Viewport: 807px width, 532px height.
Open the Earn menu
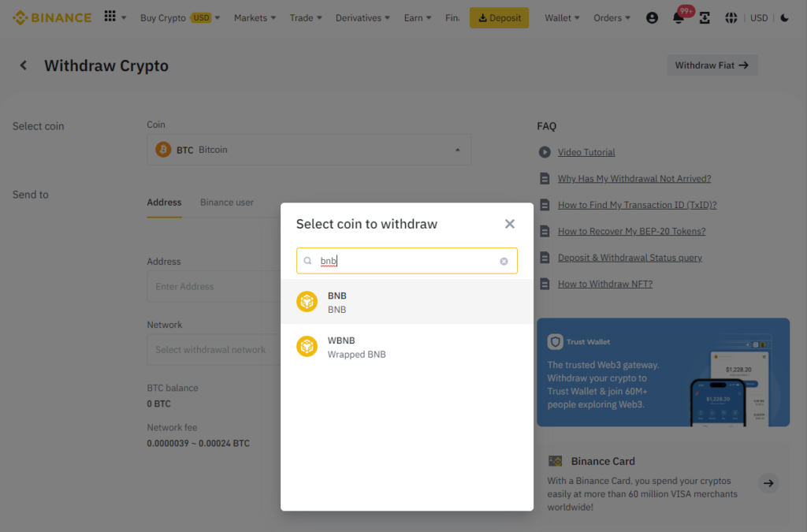pyautogui.click(x=418, y=18)
